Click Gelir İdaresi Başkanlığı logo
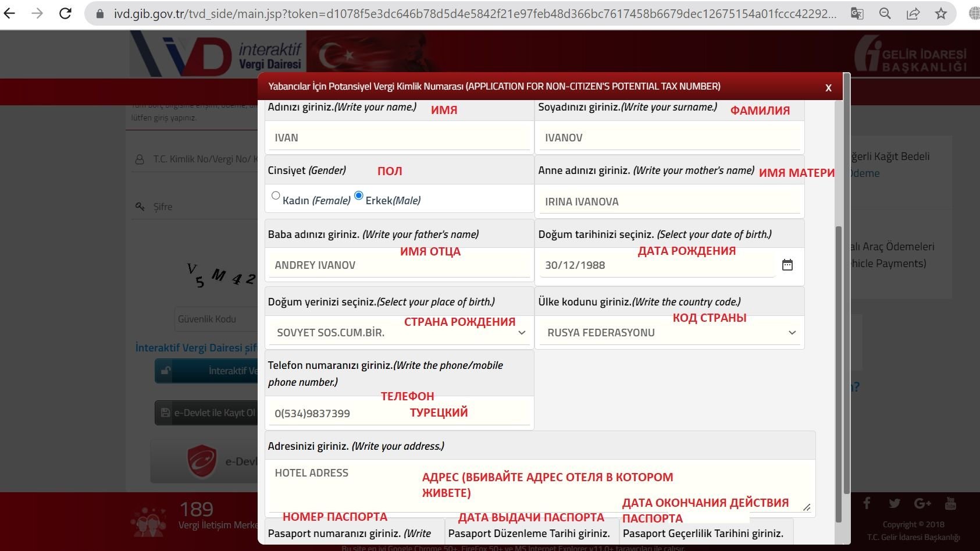The width and height of the screenshot is (980, 551). (x=910, y=54)
